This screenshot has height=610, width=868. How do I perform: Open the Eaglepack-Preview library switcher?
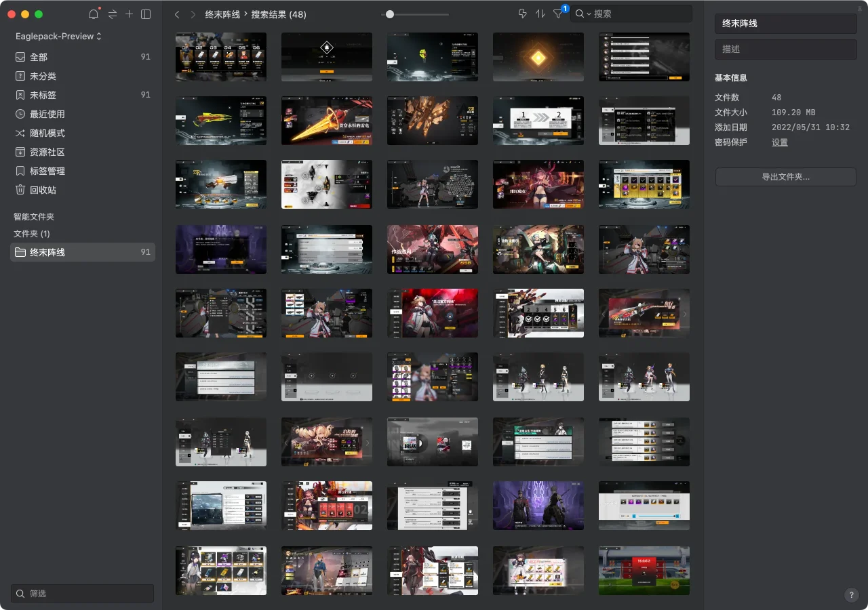(58, 36)
